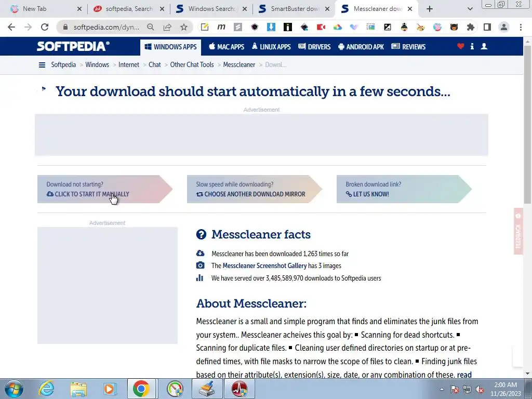Click the Softpedia info 'i' icon
532x399 pixels.
coord(472,46)
